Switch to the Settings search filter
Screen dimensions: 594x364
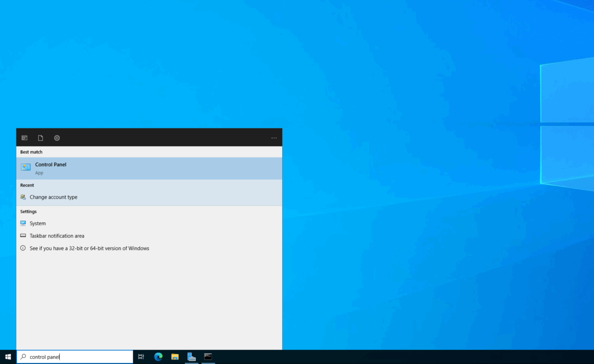[x=57, y=138]
